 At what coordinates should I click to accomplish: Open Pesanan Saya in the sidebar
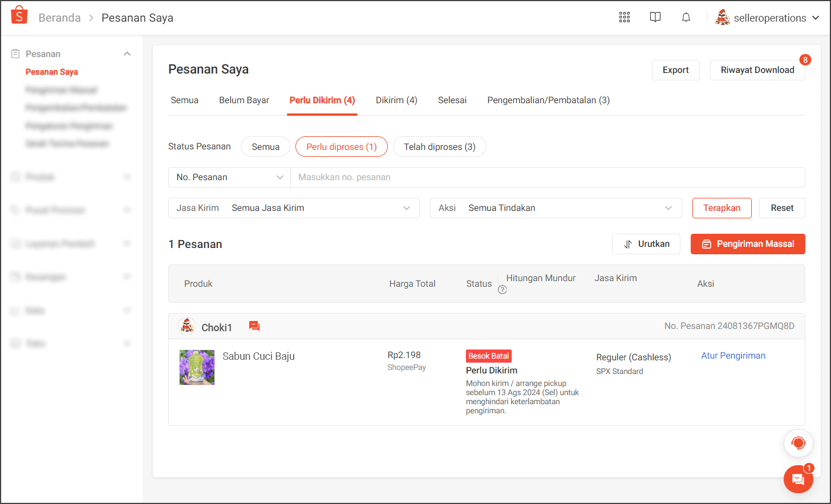click(x=52, y=72)
